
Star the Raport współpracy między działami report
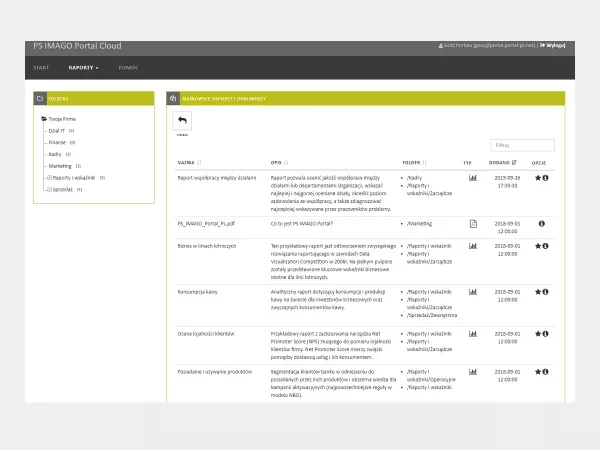point(538,178)
